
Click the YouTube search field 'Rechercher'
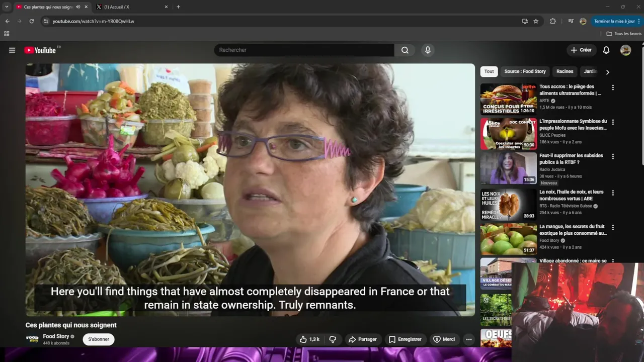[x=304, y=50]
